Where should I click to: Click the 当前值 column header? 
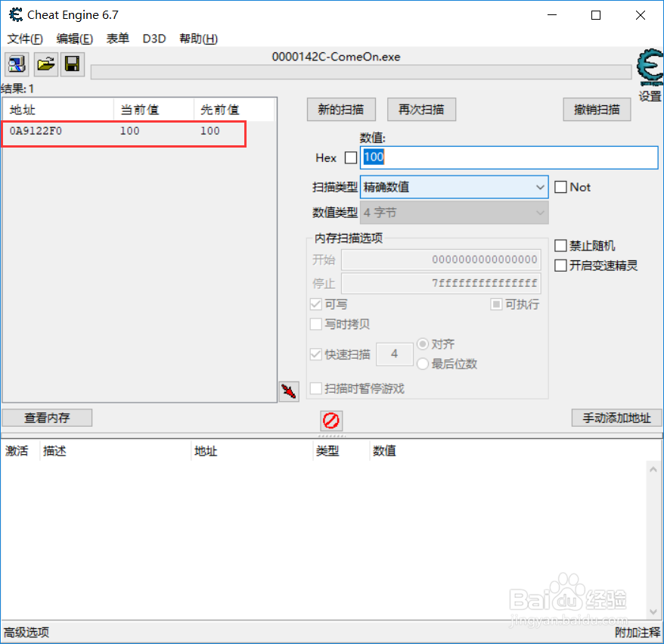point(154,110)
